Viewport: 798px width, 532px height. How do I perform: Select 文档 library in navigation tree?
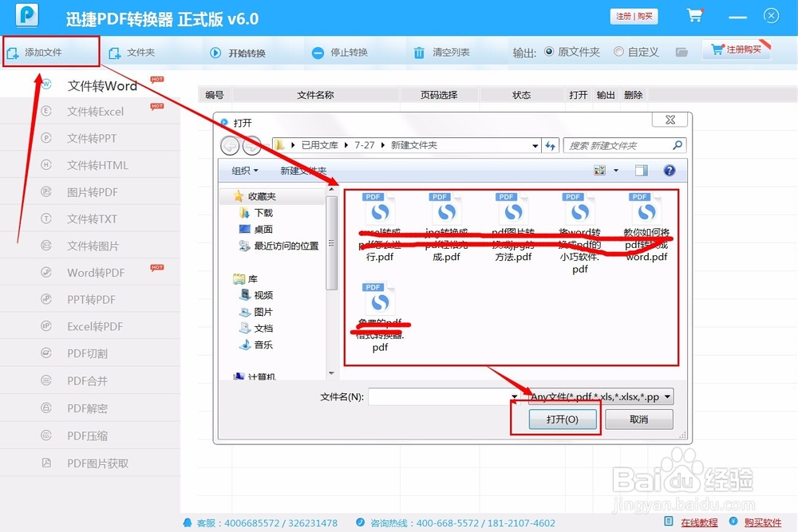coord(263,328)
